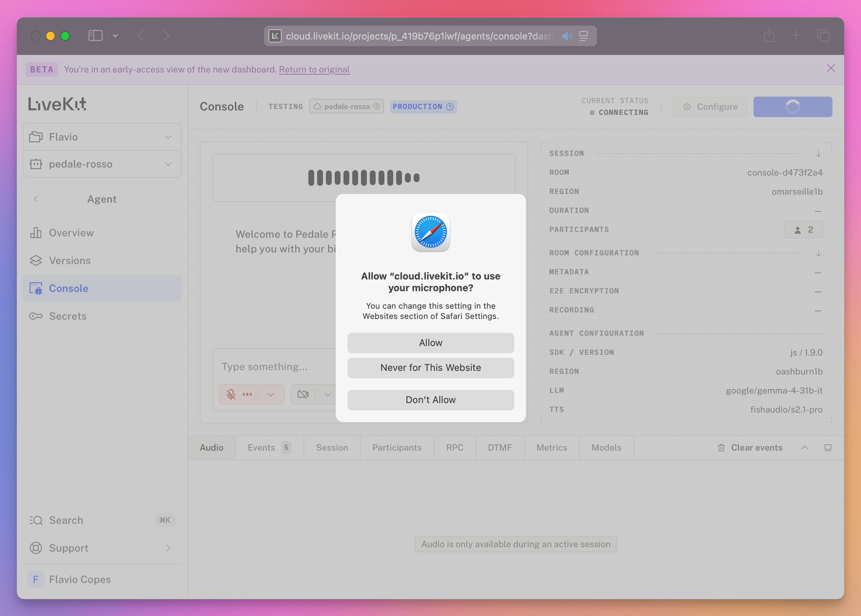Click LLM value google/gemma-4-31b-it

[x=774, y=391]
